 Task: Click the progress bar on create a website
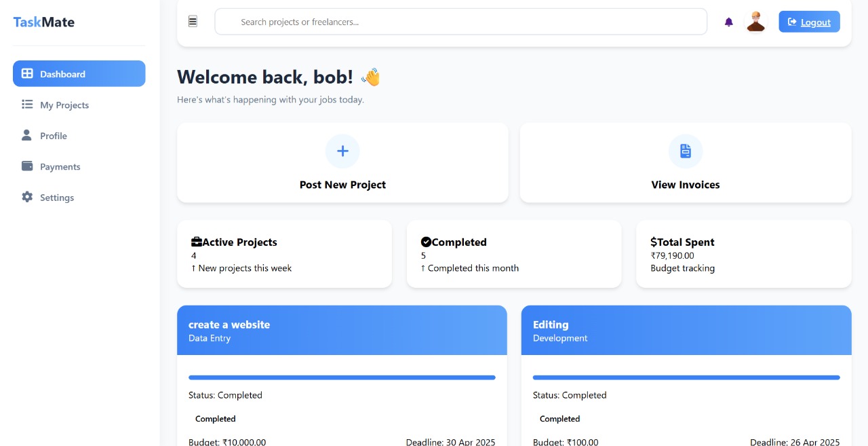pos(342,377)
